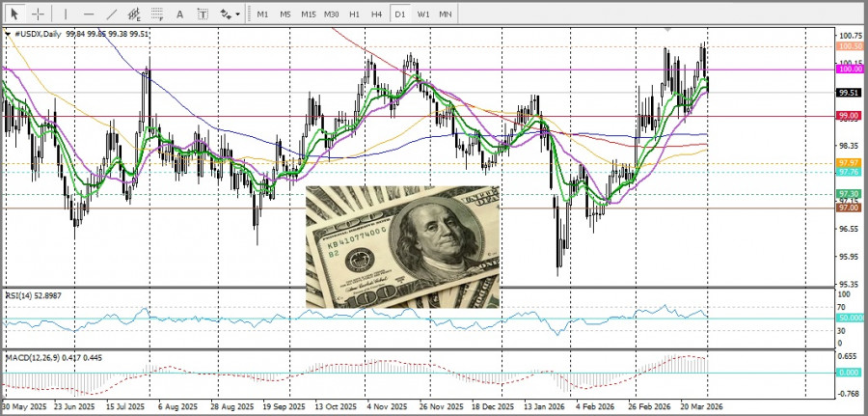Click the 19 Sep 2025 date label

point(284,406)
